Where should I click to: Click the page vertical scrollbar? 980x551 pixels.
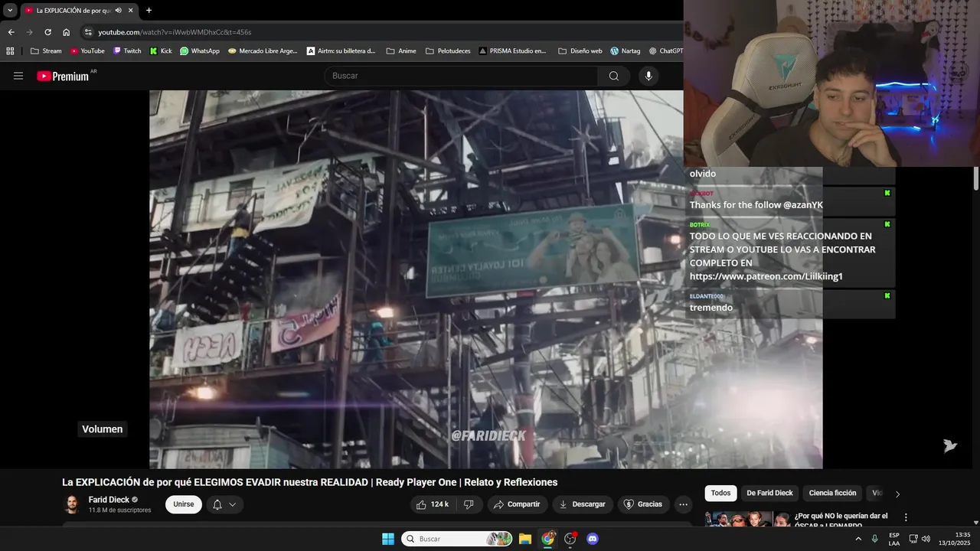[x=975, y=178]
